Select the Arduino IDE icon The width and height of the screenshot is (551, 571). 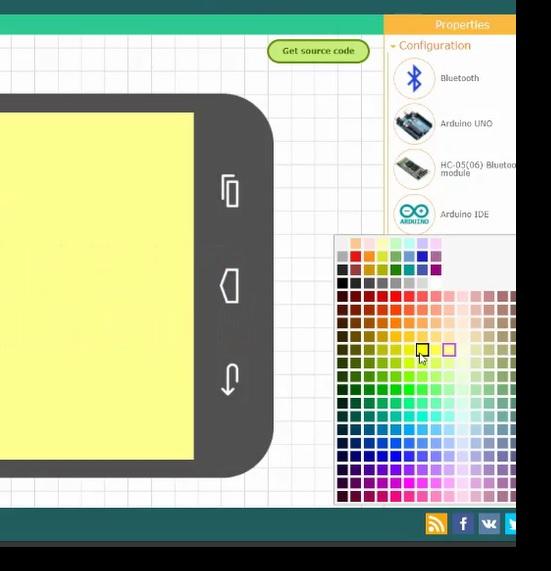tap(414, 214)
